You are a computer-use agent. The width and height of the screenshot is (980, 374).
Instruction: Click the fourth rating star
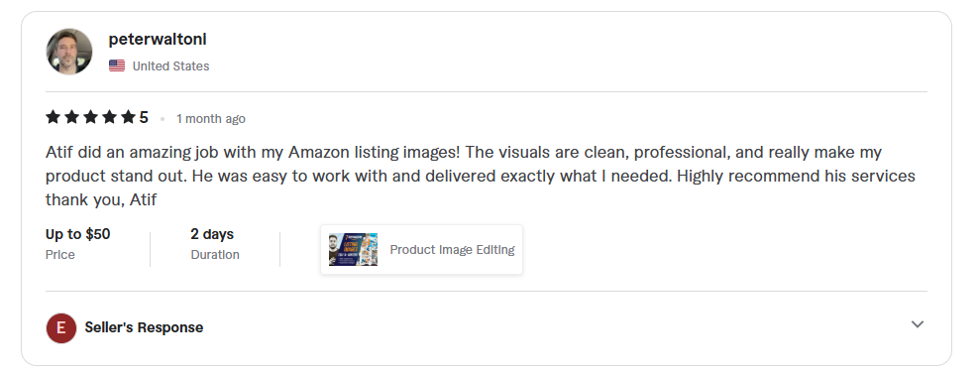pyautogui.click(x=109, y=117)
